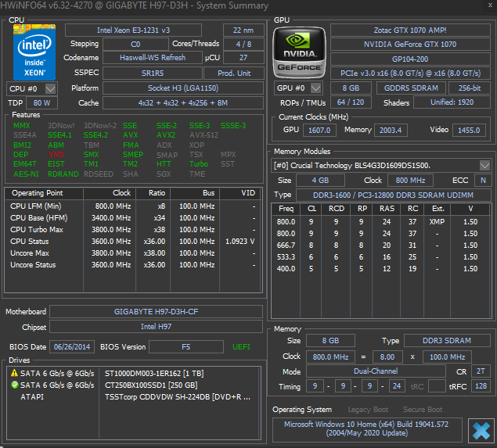This screenshot has width=497, height=448.
Task: Click the PCIe v3.0 x16 bus field
Action: tap(410, 73)
